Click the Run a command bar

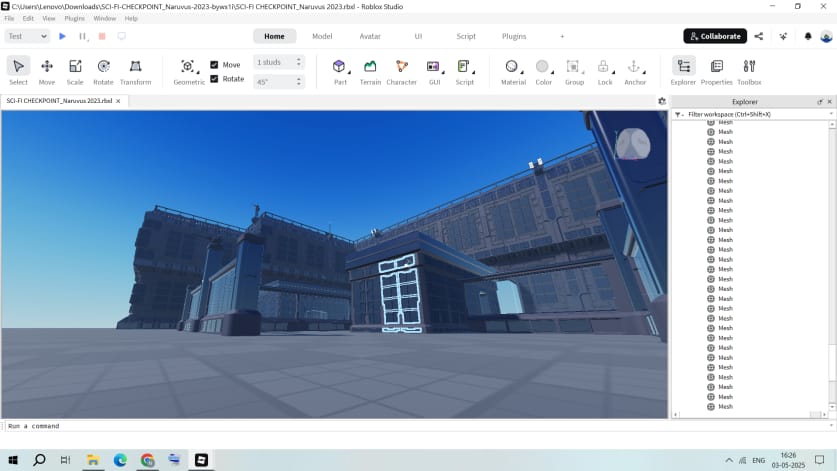416,426
